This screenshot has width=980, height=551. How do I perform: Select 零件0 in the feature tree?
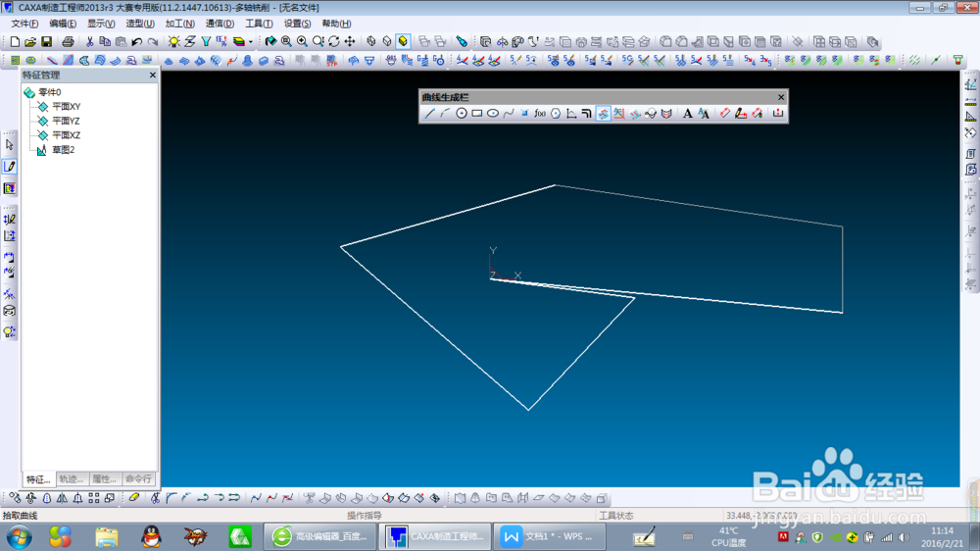[50, 92]
